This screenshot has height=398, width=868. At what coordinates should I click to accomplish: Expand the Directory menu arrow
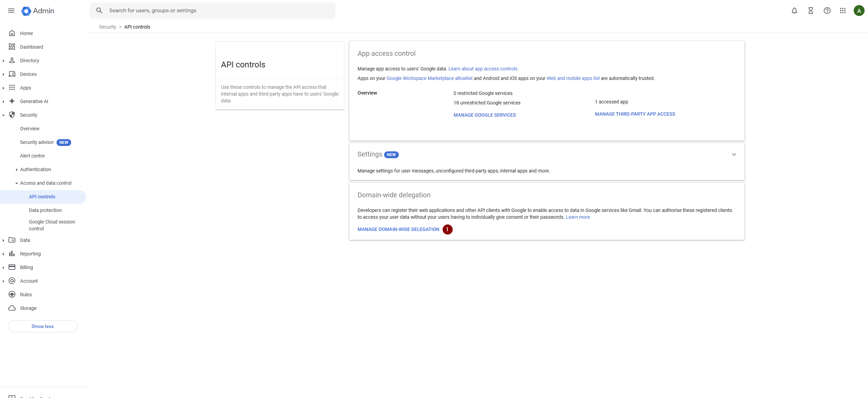(x=3, y=61)
